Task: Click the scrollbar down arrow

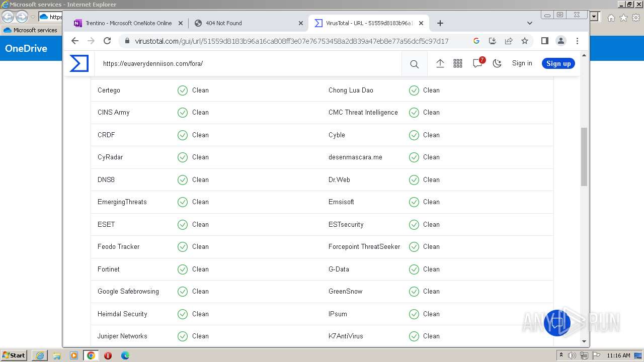Action: [584, 341]
